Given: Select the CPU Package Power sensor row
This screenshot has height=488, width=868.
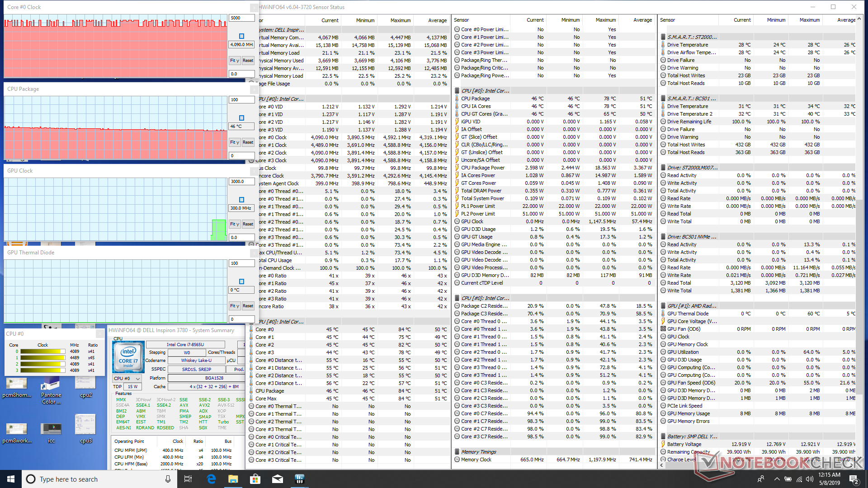Looking at the screenshot, I should pyautogui.click(x=483, y=168).
